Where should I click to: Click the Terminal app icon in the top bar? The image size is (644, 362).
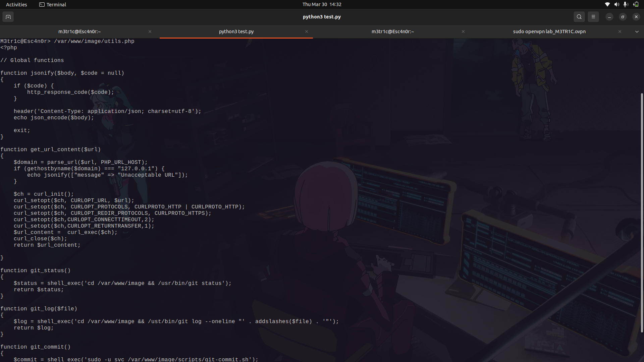point(42,4)
